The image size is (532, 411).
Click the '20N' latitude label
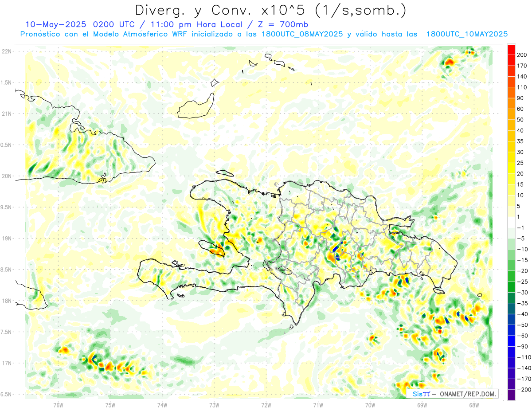point(7,176)
